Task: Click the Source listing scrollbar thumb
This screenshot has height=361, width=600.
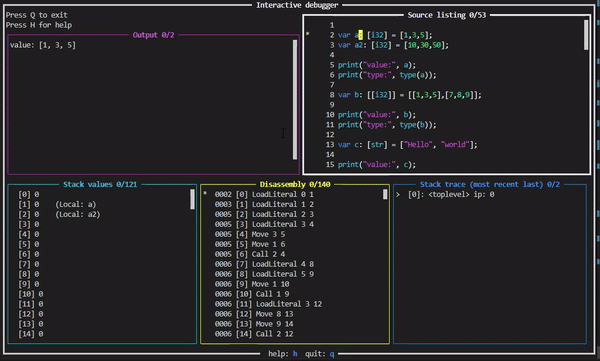Action: coord(586,35)
